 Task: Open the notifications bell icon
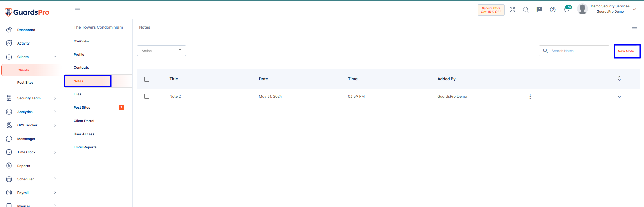pos(566,10)
